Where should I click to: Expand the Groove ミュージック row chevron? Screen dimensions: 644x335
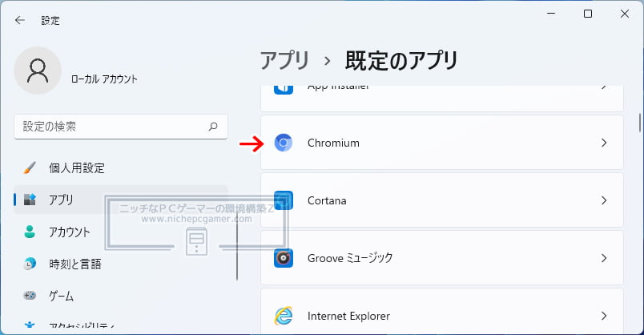[604, 258]
